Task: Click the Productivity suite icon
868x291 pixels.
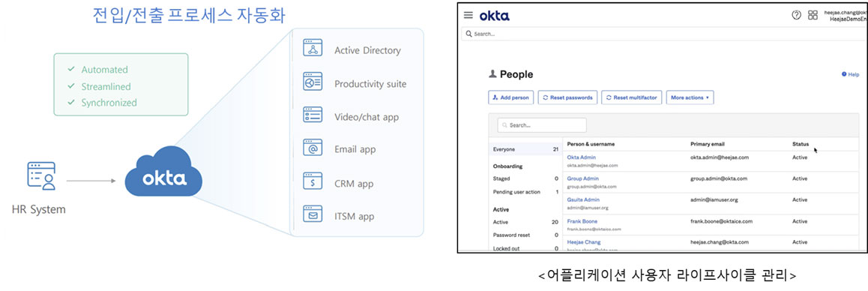Action: [x=313, y=82]
